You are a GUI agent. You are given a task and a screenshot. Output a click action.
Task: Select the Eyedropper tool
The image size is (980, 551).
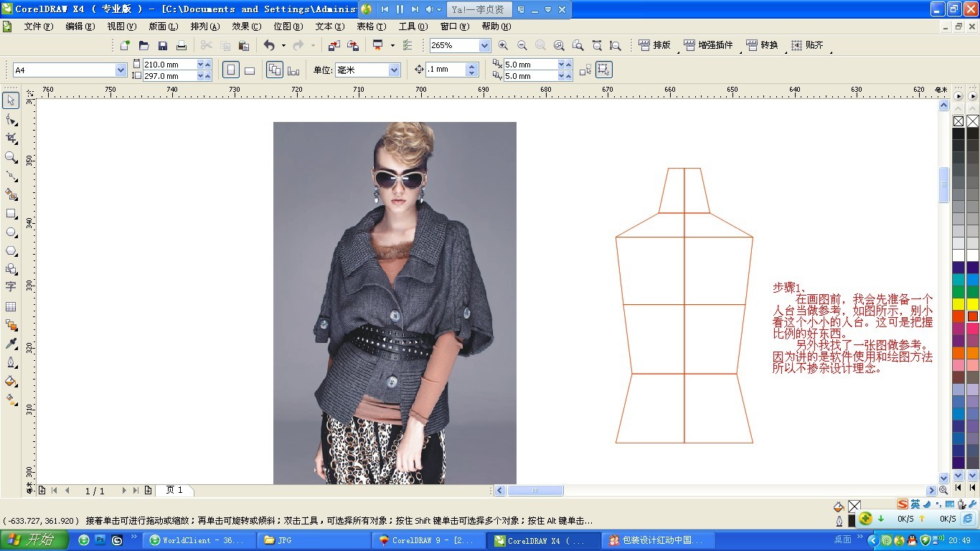coord(11,344)
